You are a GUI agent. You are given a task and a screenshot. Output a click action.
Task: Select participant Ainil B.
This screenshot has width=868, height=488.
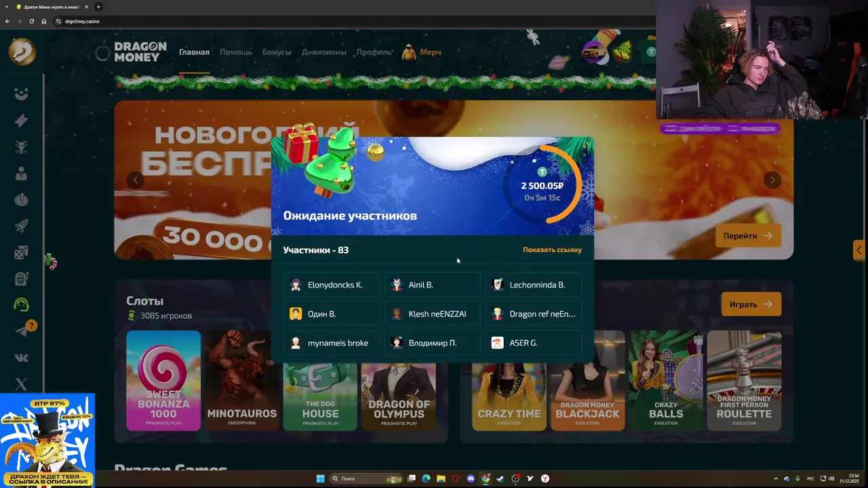pyautogui.click(x=433, y=285)
